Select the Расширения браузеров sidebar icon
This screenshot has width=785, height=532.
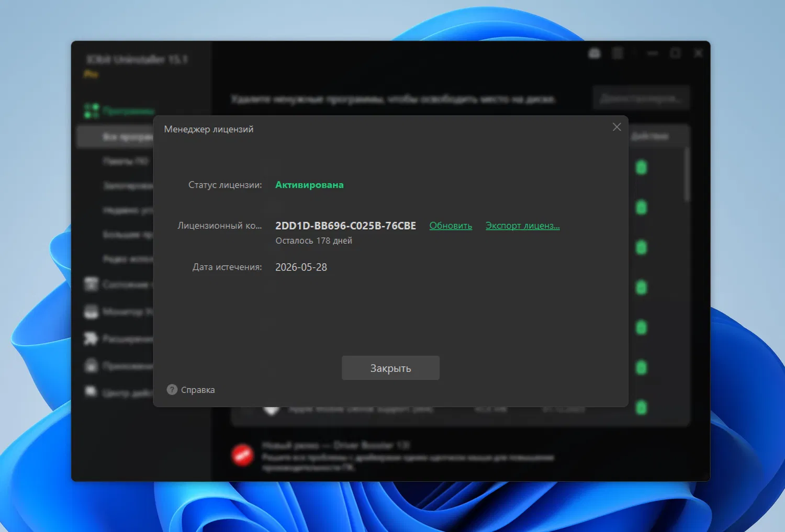pyautogui.click(x=91, y=338)
